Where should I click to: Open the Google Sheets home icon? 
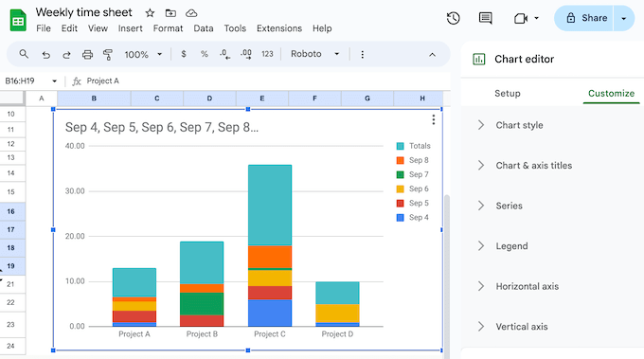click(x=18, y=20)
